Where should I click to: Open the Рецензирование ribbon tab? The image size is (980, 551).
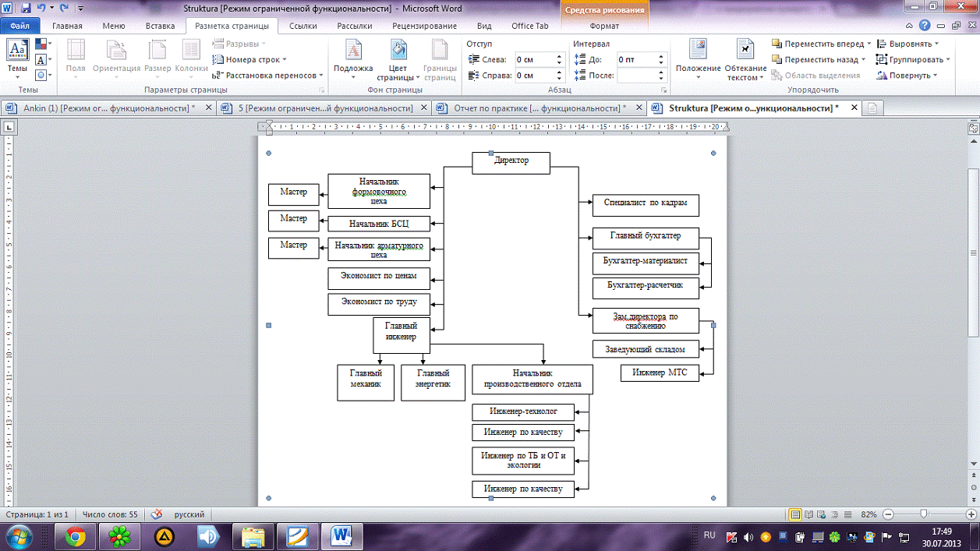424,26
